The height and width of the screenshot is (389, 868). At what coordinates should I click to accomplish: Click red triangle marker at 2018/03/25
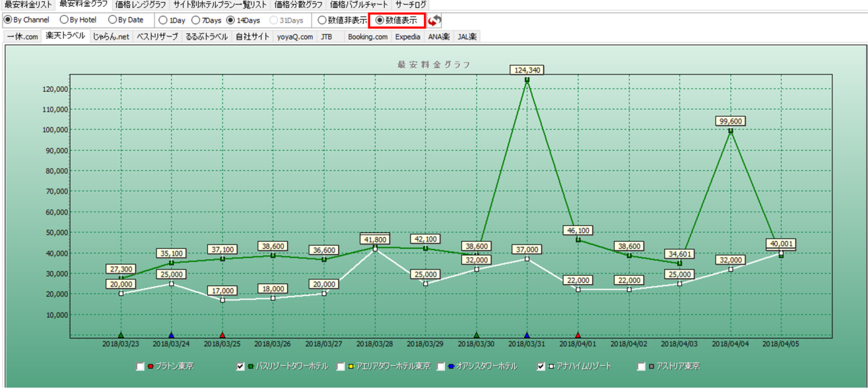tap(222, 336)
